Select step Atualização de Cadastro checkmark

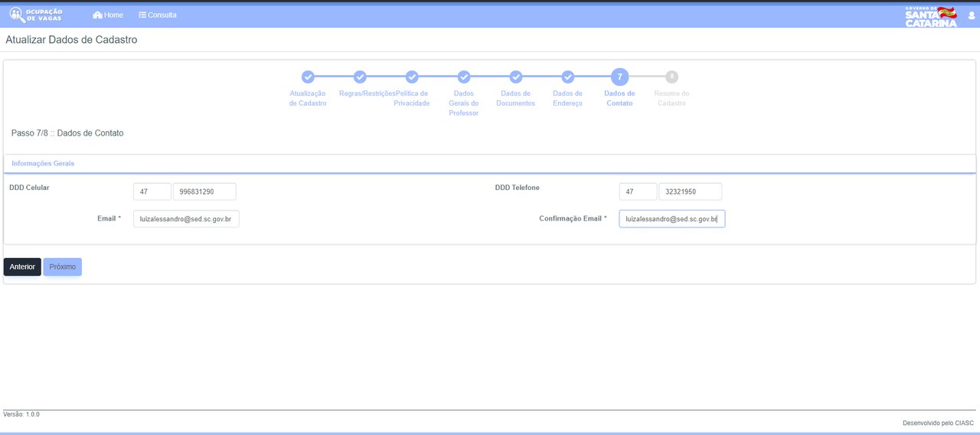tap(308, 77)
